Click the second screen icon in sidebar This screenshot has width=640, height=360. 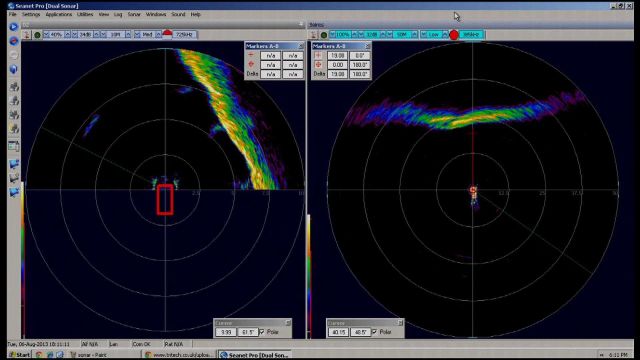[x=14, y=178]
